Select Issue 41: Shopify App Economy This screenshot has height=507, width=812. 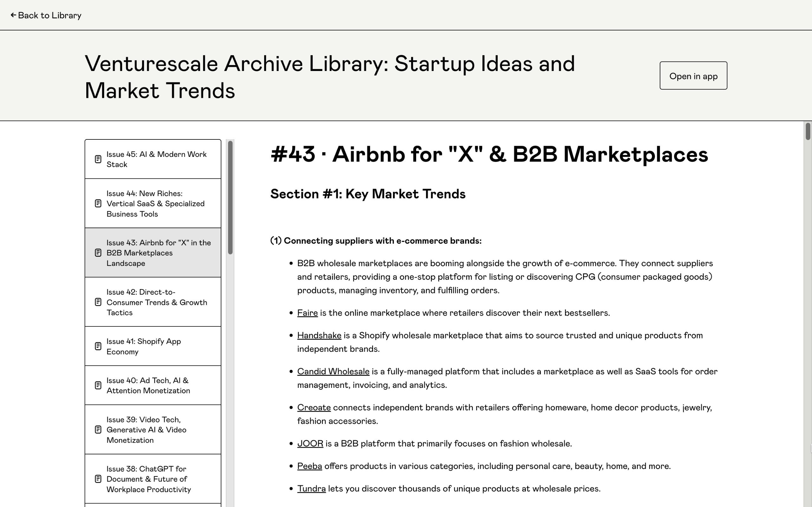point(144,346)
